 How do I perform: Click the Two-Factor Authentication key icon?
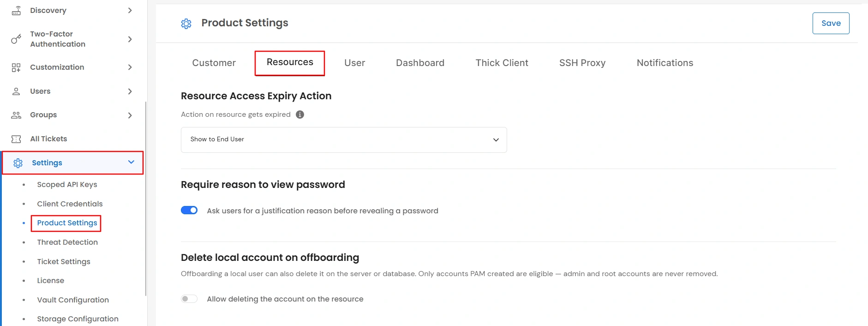tap(16, 39)
